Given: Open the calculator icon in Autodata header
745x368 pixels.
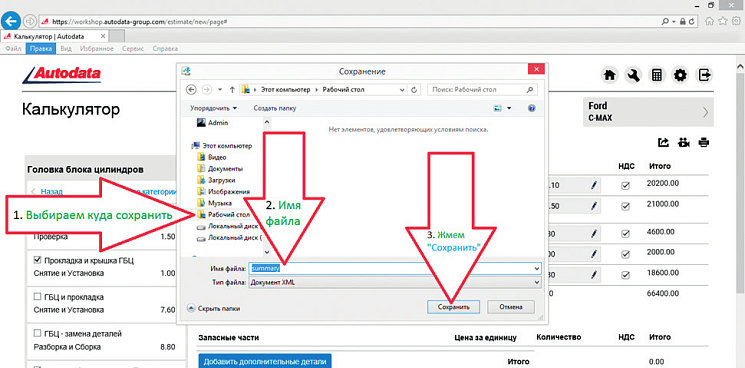Looking at the screenshot, I should tap(657, 75).
